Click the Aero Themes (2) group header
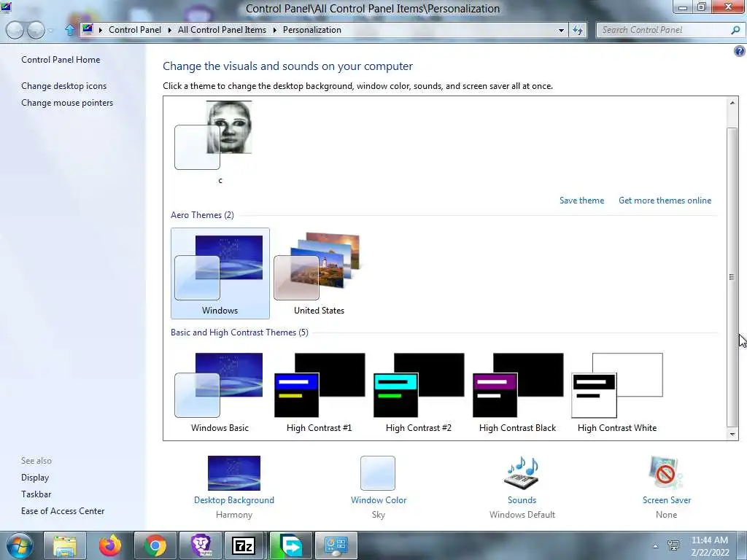Image resolution: width=747 pixels, height=560 pixels. coord(202,215)
